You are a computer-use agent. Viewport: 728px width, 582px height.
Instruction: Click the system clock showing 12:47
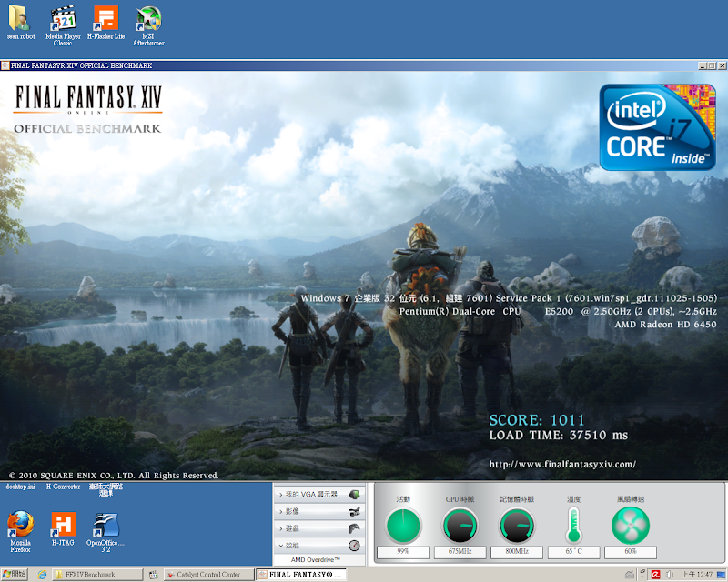pyautogui.click(x=697, y=575)
